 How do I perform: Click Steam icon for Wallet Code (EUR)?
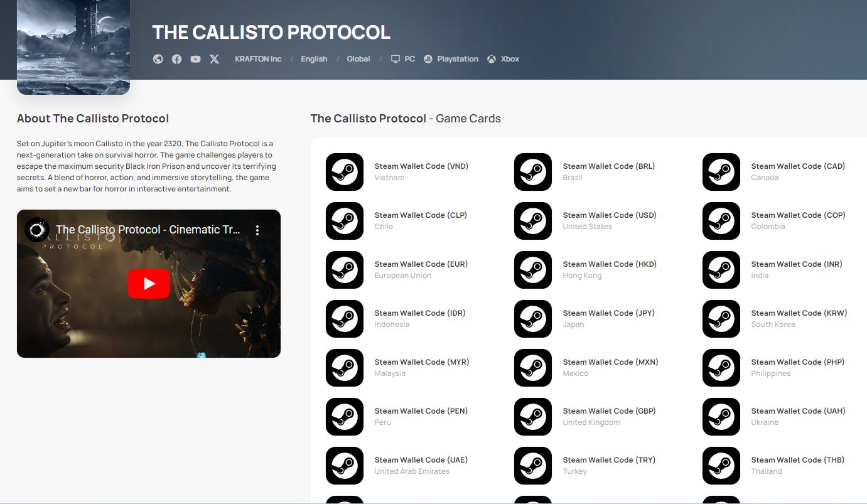point(345,270)
